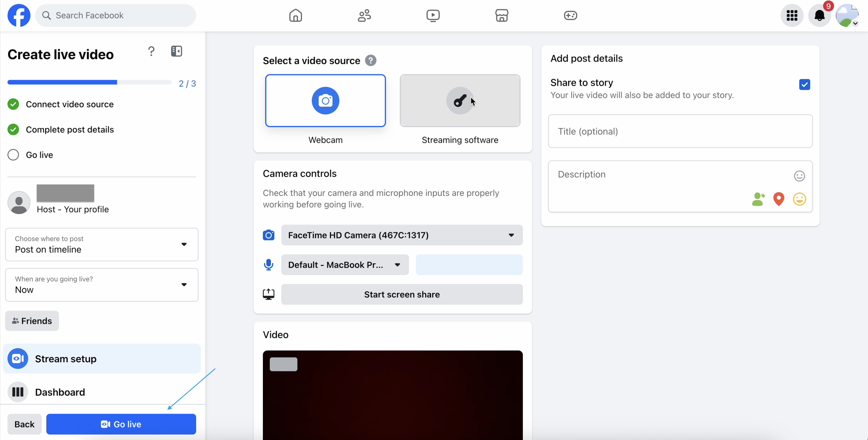Click the red location pin icon
This screenshot has height=440, width=868.
tap(779, 199)
